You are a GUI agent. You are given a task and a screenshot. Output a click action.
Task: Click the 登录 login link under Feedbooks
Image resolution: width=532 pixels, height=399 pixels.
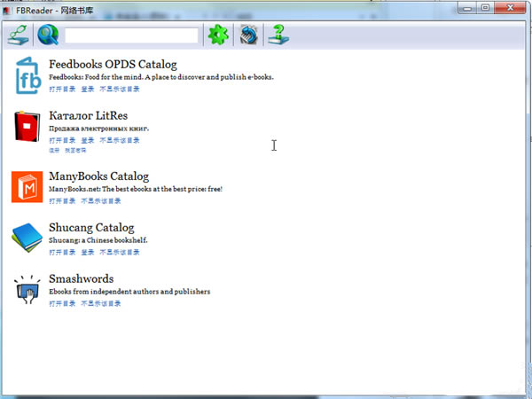88,89
